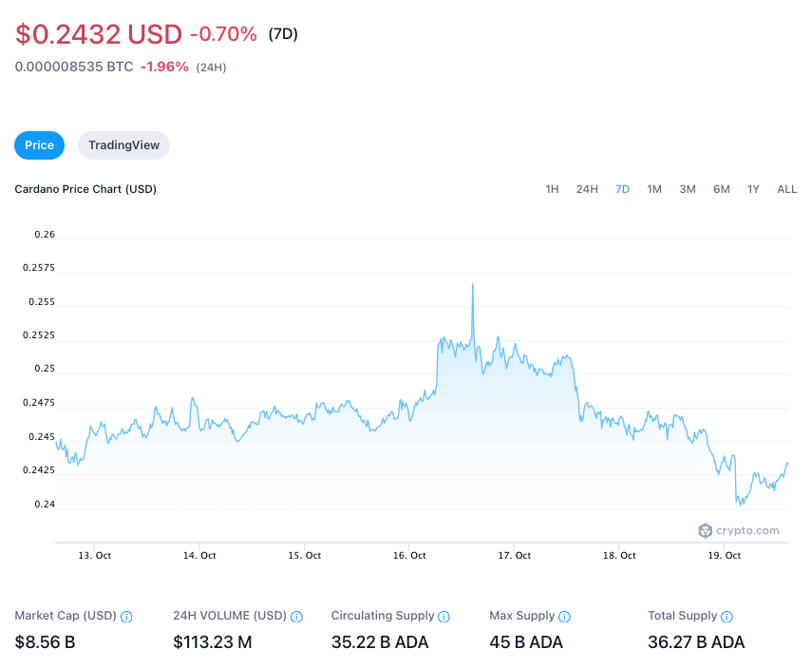Click the 16. Oct date label
The width and height of the screenshot is (812, 668).
[408, 556]
